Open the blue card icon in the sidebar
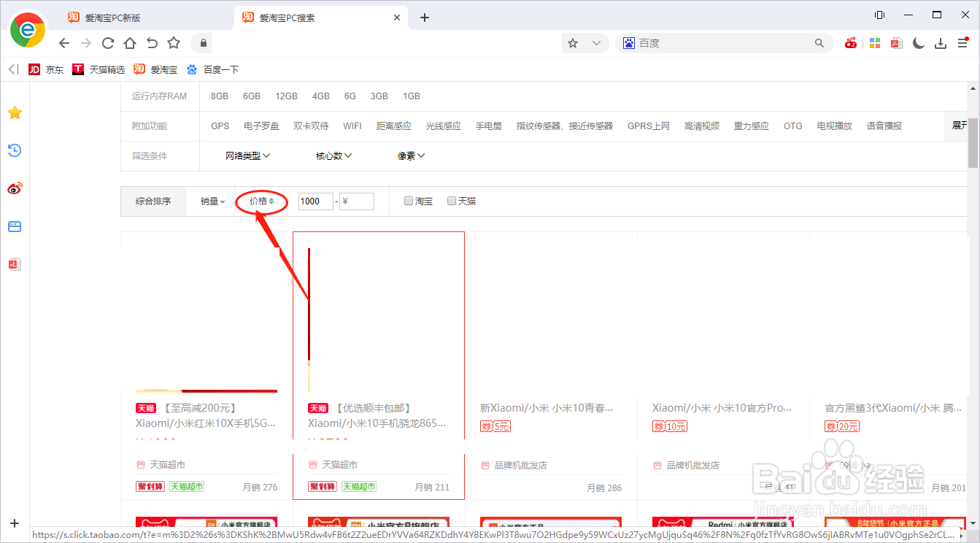 (x=15, y=226)
